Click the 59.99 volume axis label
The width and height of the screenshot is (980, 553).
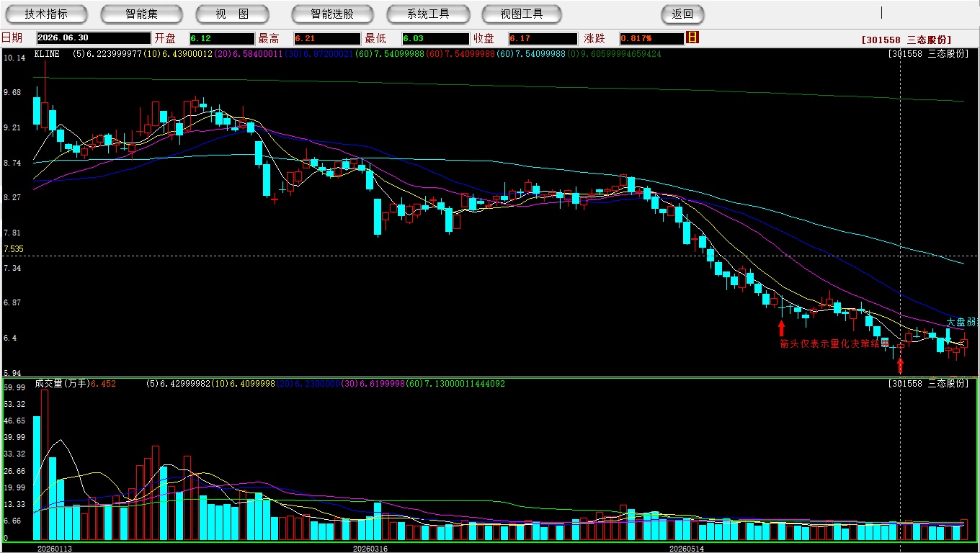pyautogui.click(x=14, y=387)
